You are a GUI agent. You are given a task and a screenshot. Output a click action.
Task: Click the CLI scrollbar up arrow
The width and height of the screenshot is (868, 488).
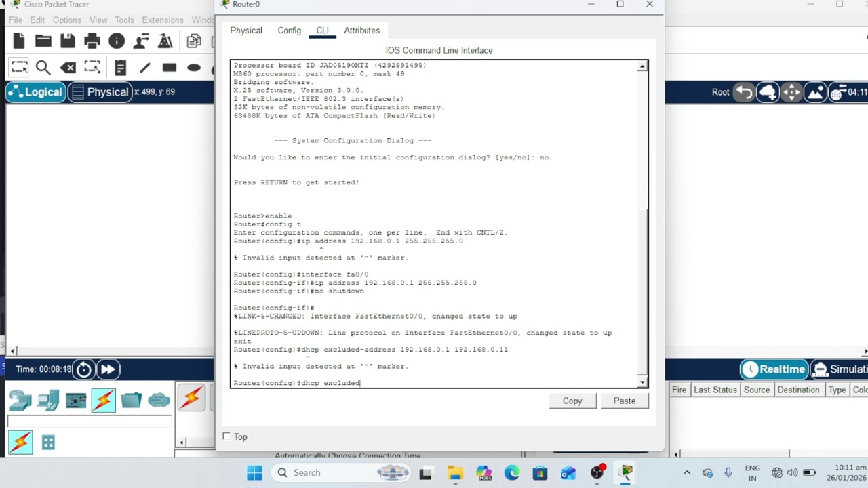pos(642,66)
